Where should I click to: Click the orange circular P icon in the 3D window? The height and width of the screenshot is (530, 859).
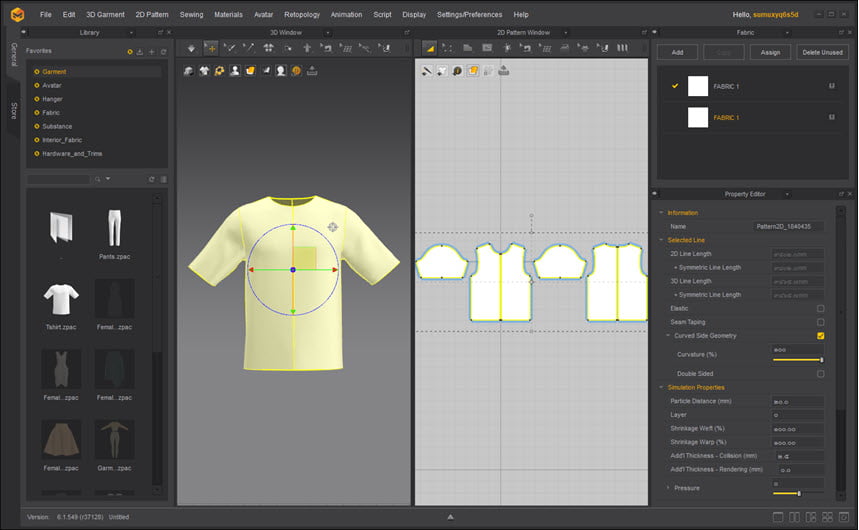[296, 71]
